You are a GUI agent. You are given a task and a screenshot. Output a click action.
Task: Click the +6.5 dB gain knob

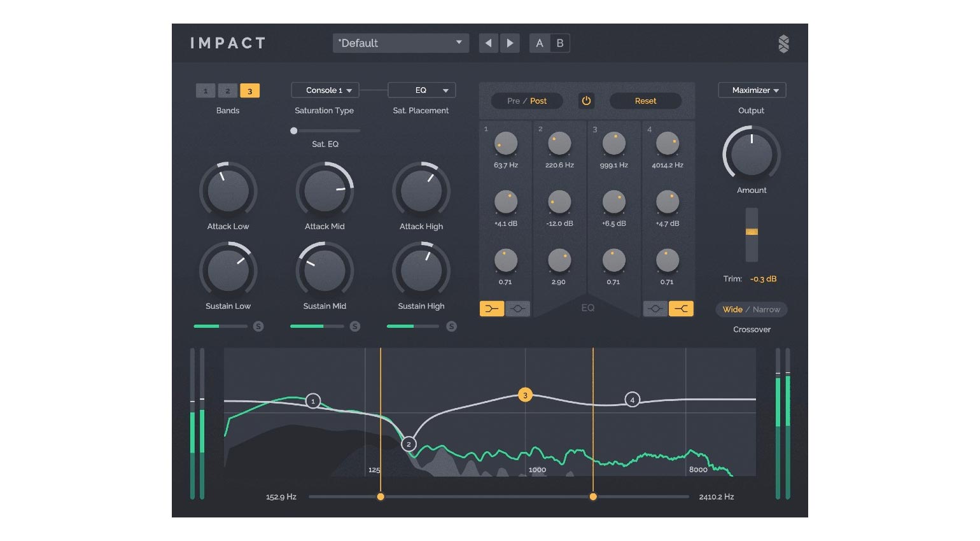(x=613, y=202)
